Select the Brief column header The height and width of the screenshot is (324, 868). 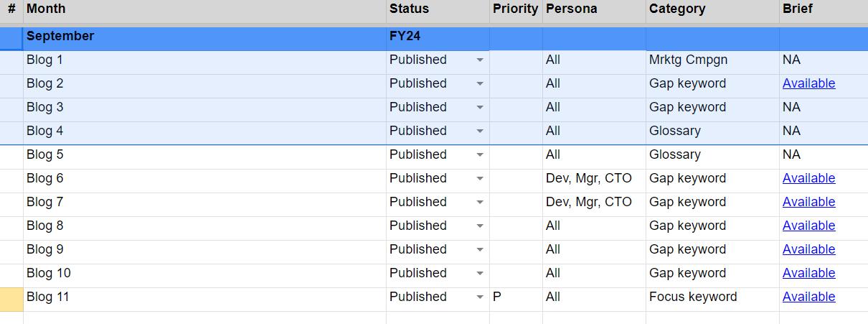point(824,11)
